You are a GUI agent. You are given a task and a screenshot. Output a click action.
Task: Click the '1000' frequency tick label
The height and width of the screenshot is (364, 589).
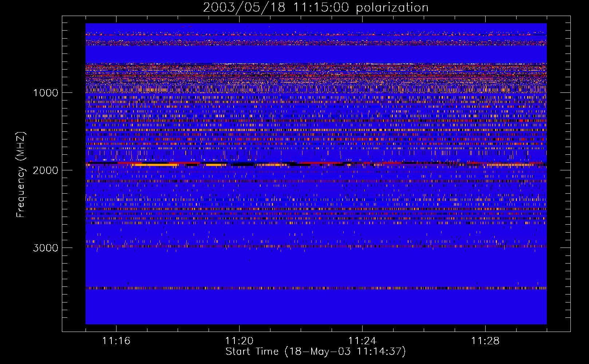tap(46, 93)
